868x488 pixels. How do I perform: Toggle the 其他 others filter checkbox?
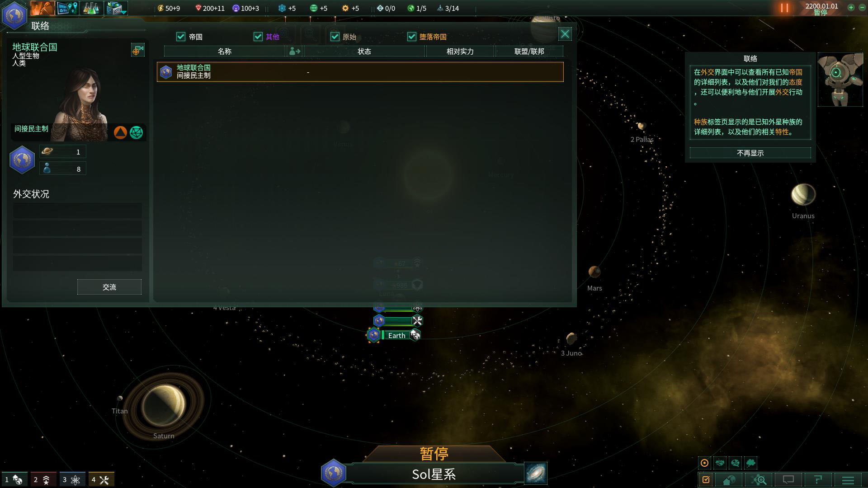[258, 36]
